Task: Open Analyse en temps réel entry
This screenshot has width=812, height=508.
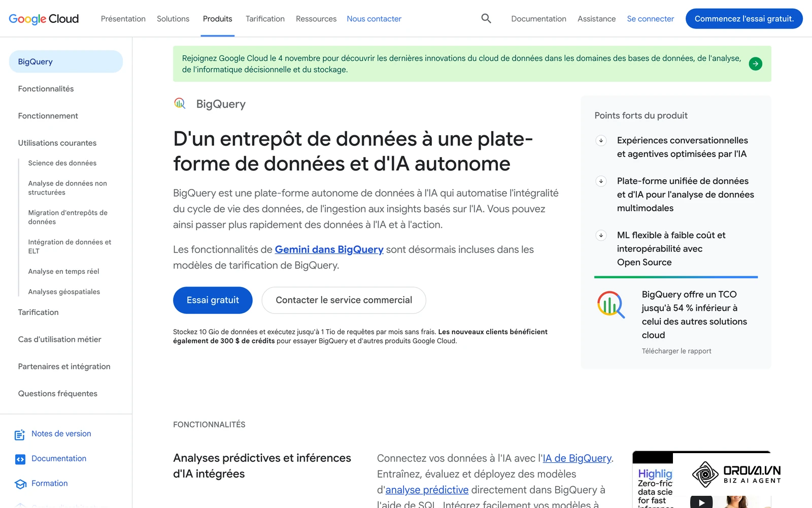Action: click(64, 272)
